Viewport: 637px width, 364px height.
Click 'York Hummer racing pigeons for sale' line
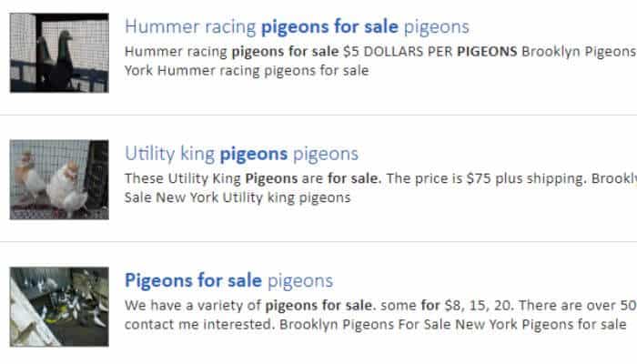(x=247, y=71)
